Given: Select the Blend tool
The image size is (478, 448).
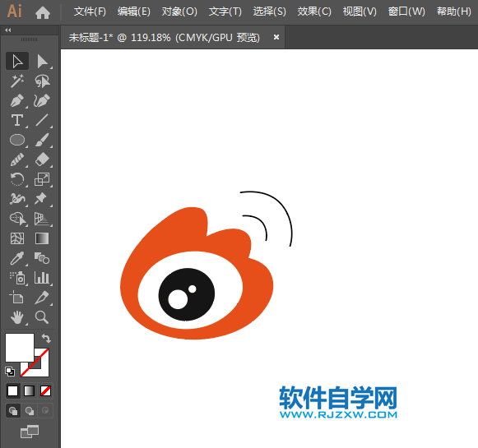Looking at the screenshot, I should coord(42,258).
